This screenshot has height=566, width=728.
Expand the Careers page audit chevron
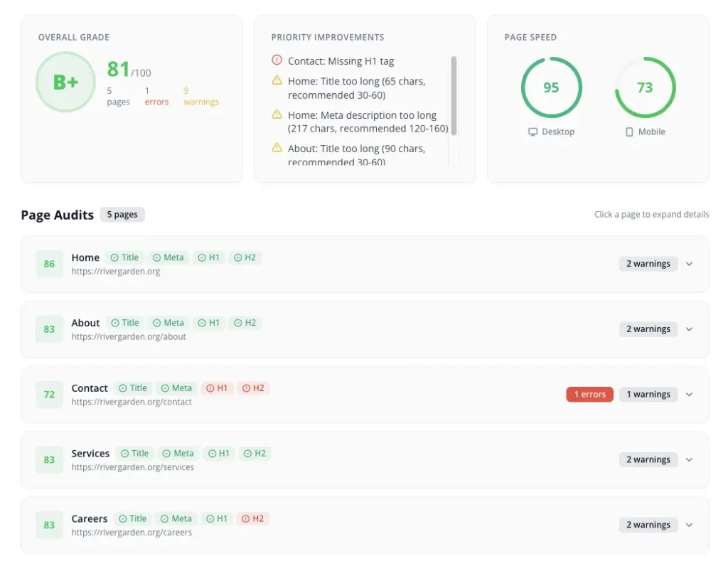coord(689,525)
